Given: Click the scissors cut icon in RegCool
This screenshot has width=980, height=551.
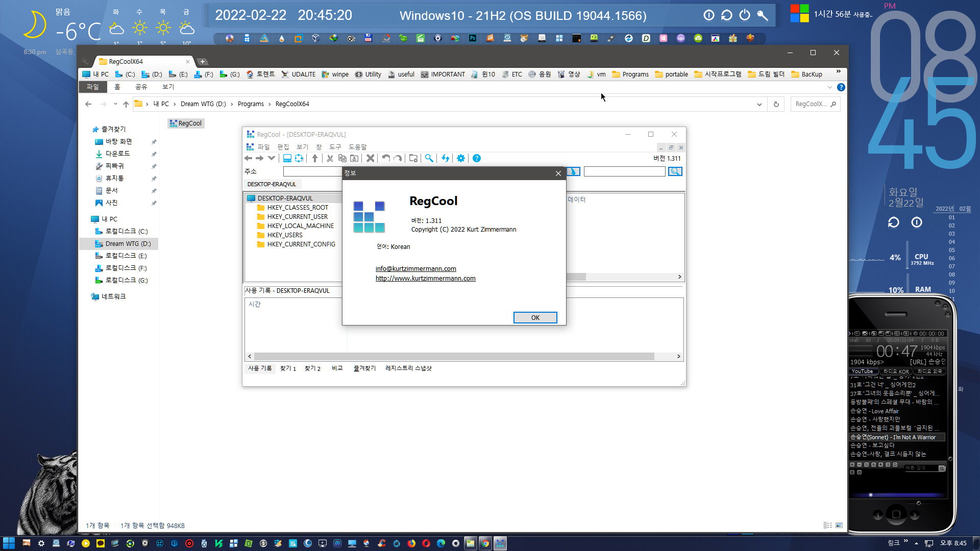Looking at the screenshot, I should [x=330, y=158].
